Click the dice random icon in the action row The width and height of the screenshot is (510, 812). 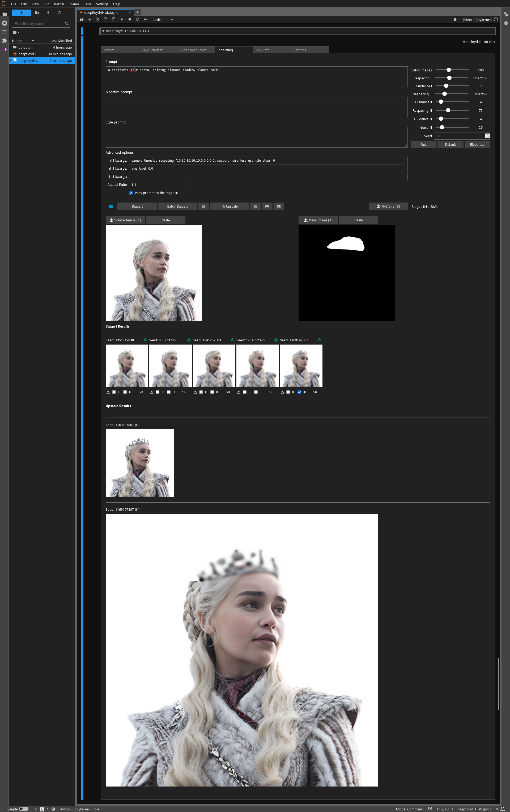point(279,206)
